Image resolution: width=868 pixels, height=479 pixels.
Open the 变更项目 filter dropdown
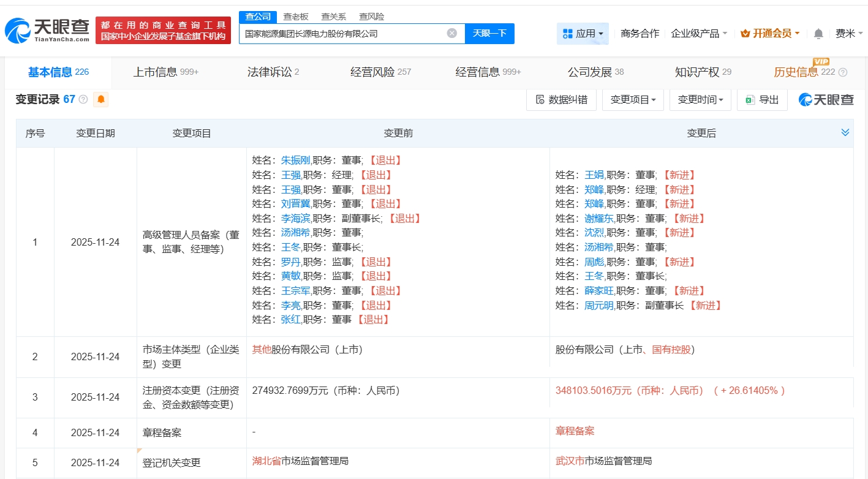[633, 100]
